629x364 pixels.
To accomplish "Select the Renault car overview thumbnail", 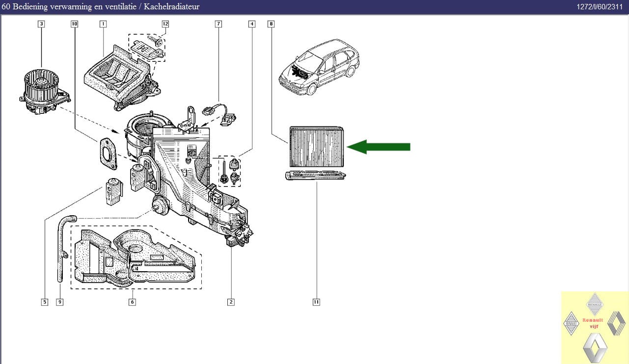I will coord(319,67).
